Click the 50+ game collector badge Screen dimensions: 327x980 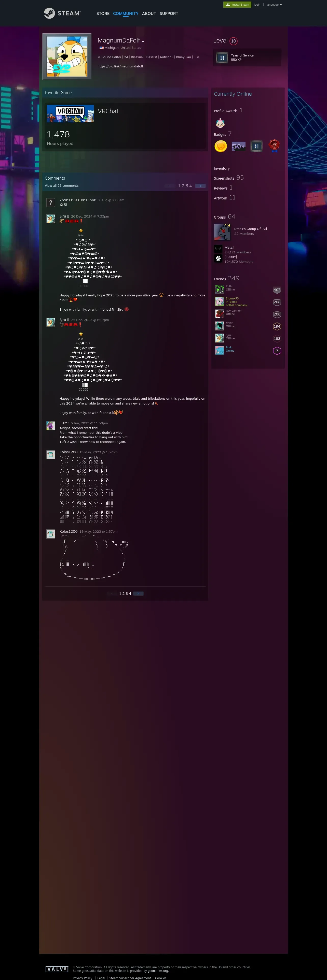239,146
